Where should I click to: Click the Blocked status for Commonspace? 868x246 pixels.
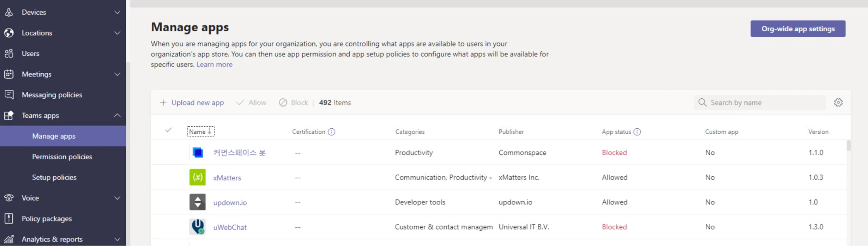point(614,152)
